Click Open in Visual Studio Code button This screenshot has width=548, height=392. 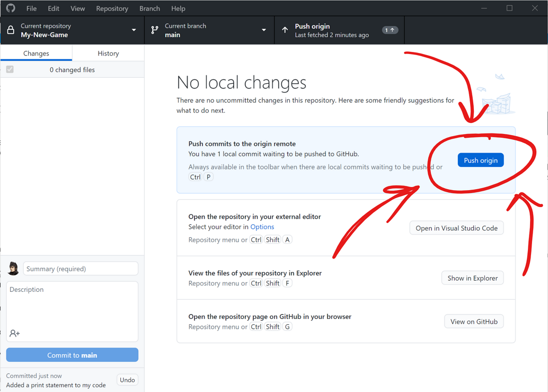click(x=456, y=228)
